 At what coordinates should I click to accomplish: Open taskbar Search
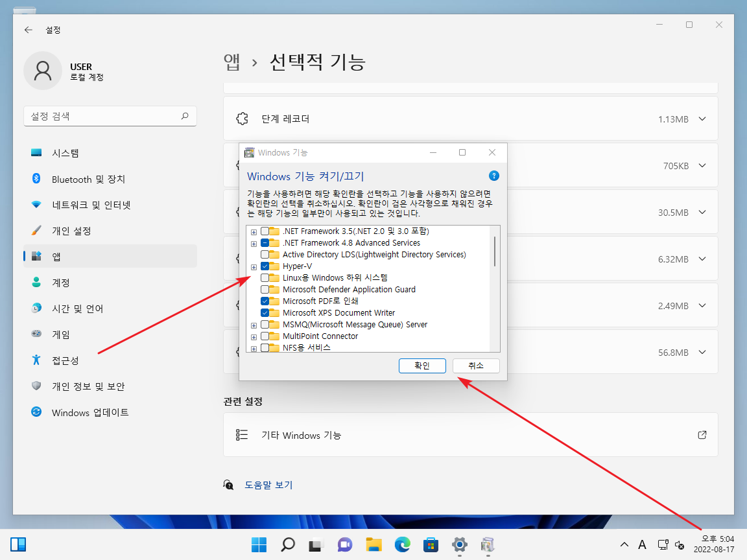(288, 544)
